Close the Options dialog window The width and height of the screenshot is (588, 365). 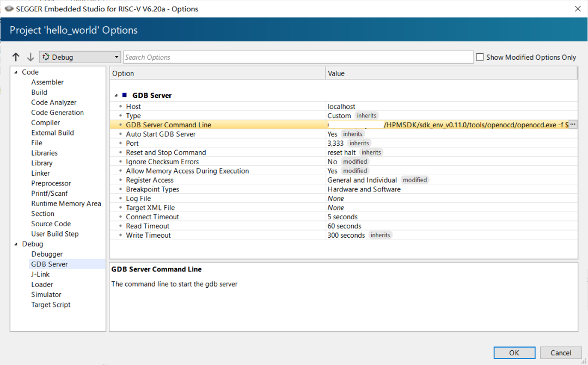[x=578, y=9]
